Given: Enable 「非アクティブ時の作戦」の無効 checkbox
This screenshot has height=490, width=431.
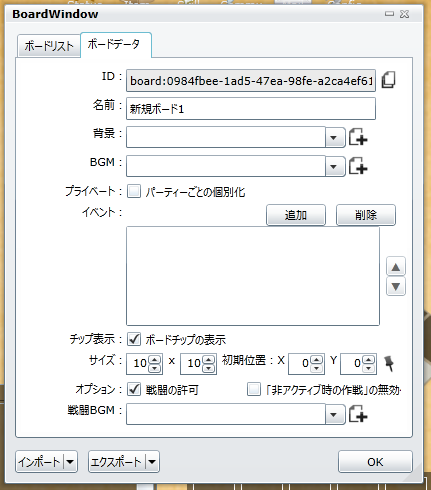Looking at the screenshot, I should click(254, 389).
